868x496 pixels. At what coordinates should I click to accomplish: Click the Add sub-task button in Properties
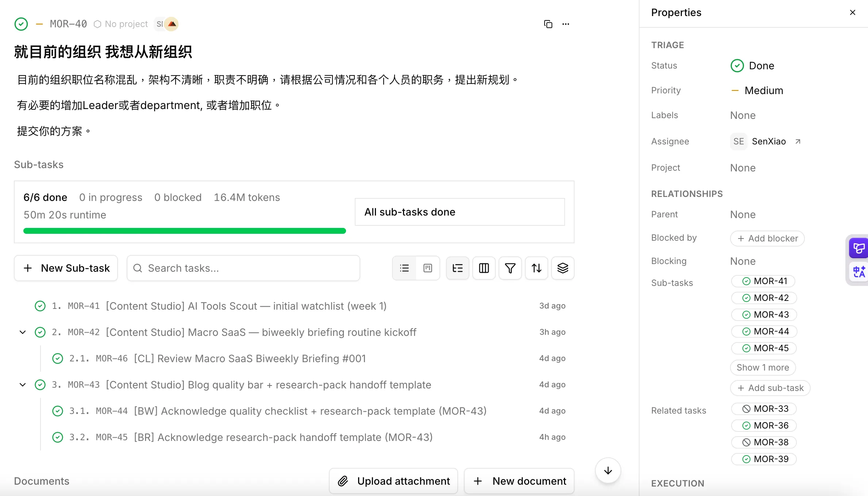770,388
